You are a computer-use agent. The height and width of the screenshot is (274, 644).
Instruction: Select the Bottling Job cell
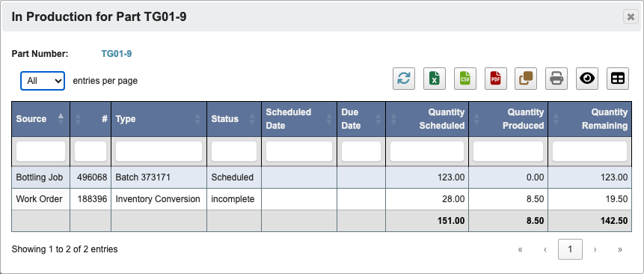[x=40, y=177]
